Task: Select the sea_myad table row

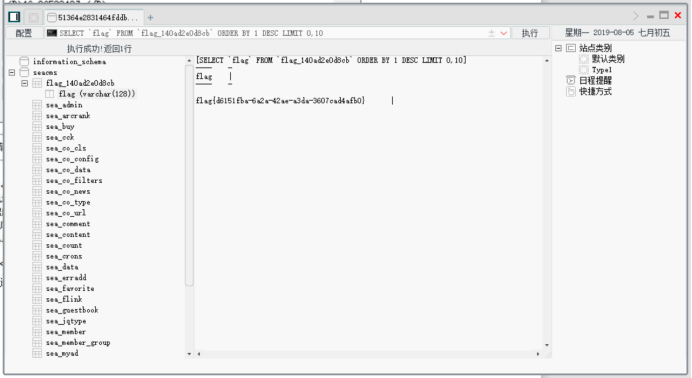Action: pos(62,353)
